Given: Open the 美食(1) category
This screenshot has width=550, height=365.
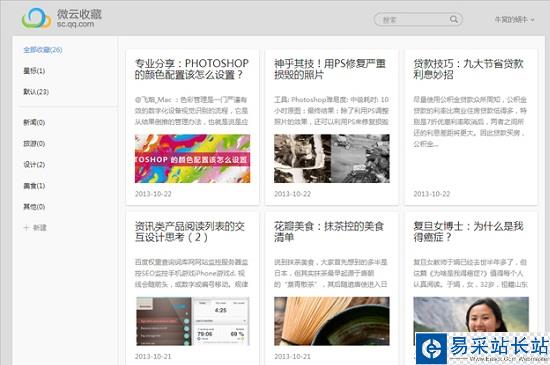Looking at the screenshot, I should 34,185.
